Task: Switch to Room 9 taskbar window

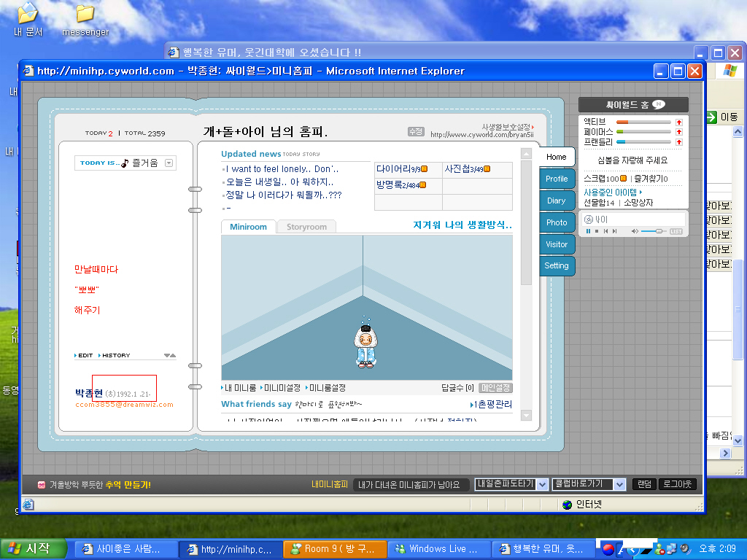Action: pos(334,549)
